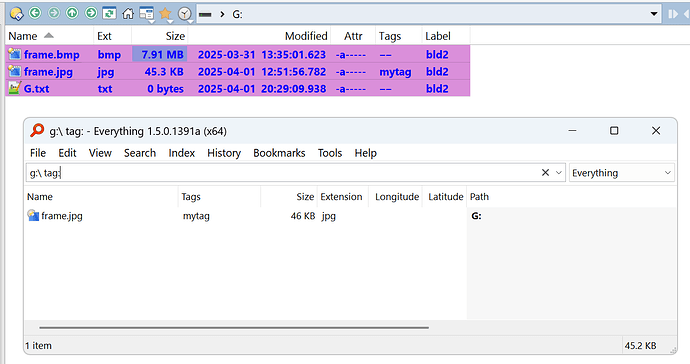690x364 pixels.
Task: Open the Bookmarks menu in Everything
Action: (x=279, y=153)
